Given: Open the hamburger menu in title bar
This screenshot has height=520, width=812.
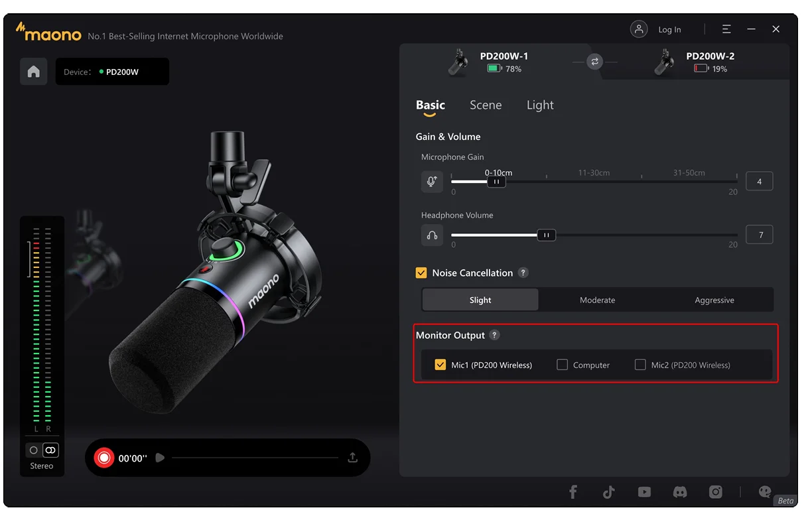Looking at the screenshot, I should (x=727, y=29).
